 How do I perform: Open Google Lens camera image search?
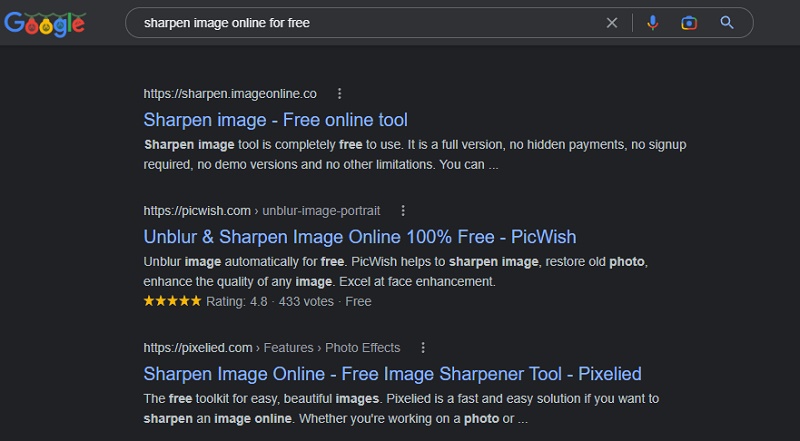click(x=689, y=22)
